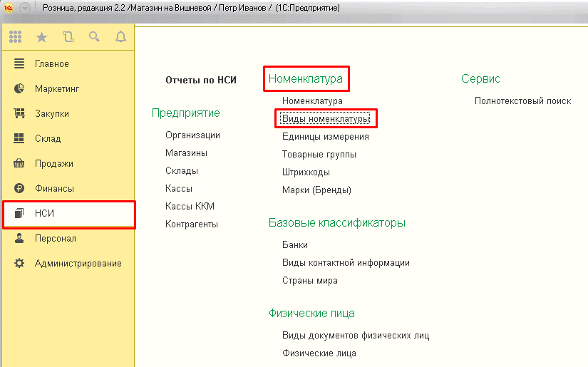Open the Продажи basket section
The width and height of the screenshot is (588, 367).
click(x=53, y=164)
